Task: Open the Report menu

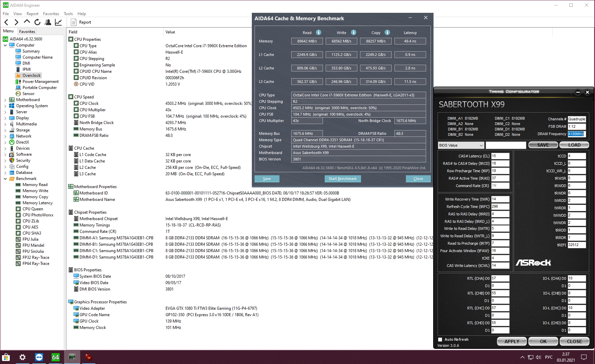Action: pos(32,14)
